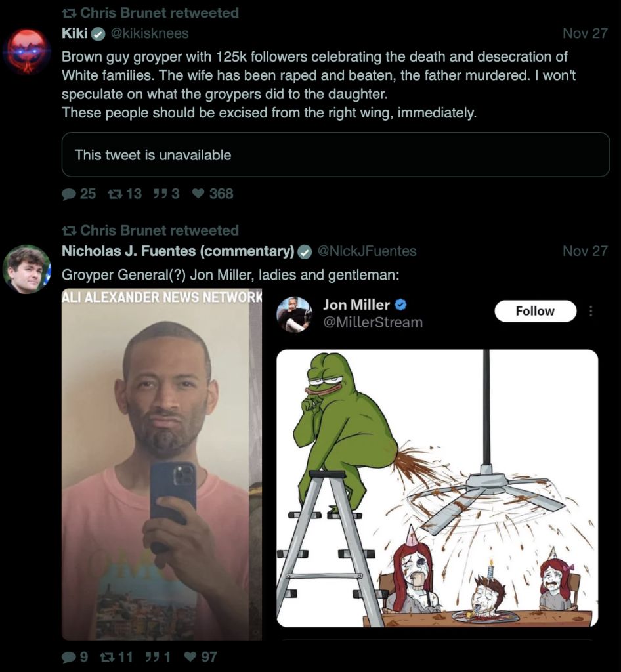Image resolution: width=621 pixels, height=672 pixels.
Task: Open the @kikisknees handle link
Action: click(x=150, y=33)
